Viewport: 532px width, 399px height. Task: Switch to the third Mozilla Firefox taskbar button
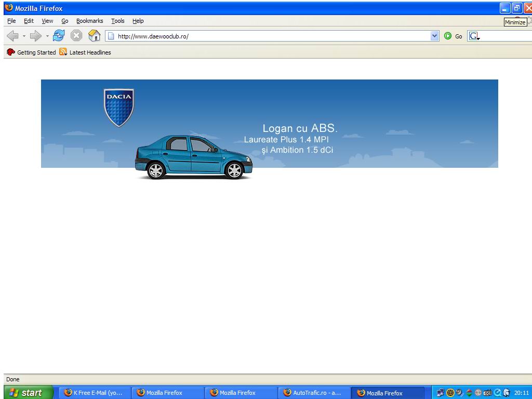pos(241,393)
